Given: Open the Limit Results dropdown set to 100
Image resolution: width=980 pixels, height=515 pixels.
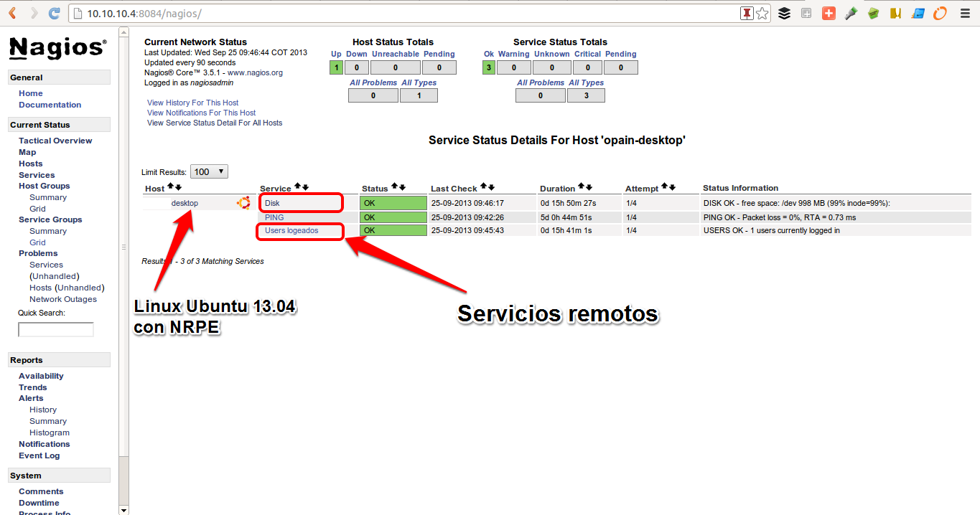Looking at the screenshot, I should (208, 171).
